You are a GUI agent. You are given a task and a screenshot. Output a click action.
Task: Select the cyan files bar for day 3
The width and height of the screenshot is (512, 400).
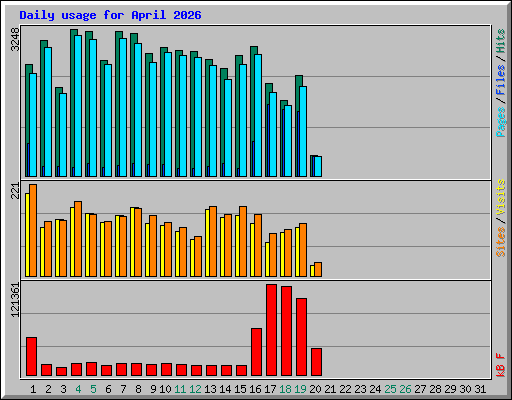coord(63,135)
